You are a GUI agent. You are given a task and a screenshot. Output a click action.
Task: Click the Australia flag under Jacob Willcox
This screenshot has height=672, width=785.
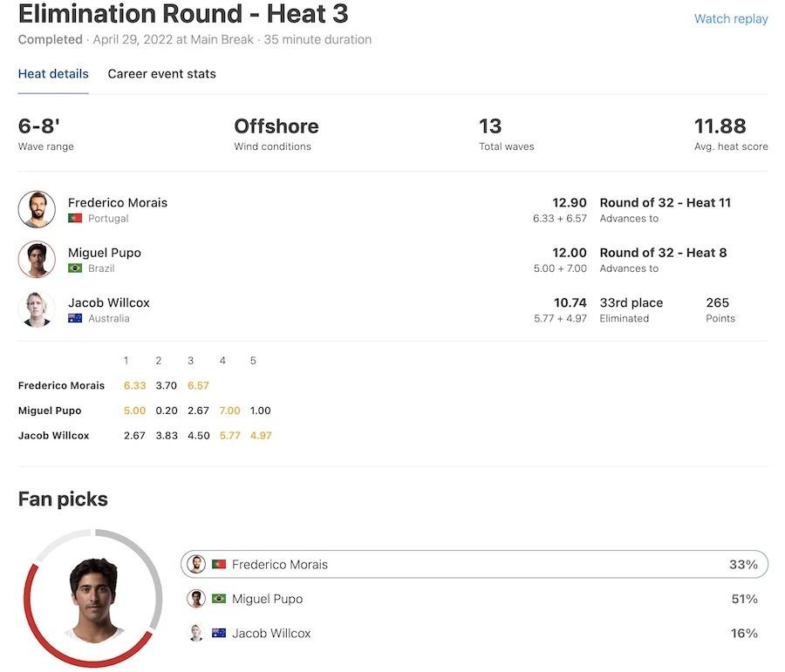click(75, 318)
